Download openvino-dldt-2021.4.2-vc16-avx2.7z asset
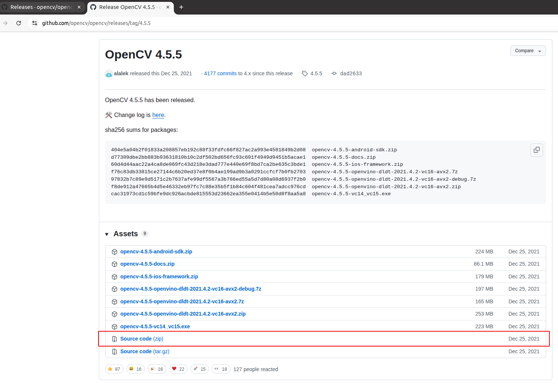The image size is (558, 392). 182,301
